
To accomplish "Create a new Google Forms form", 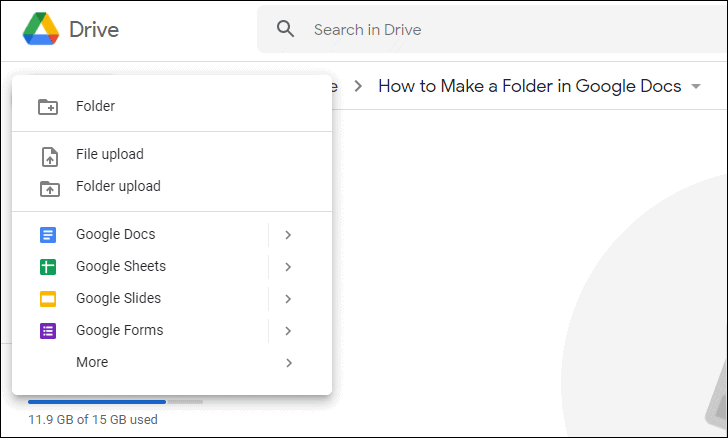I will 140,331.
